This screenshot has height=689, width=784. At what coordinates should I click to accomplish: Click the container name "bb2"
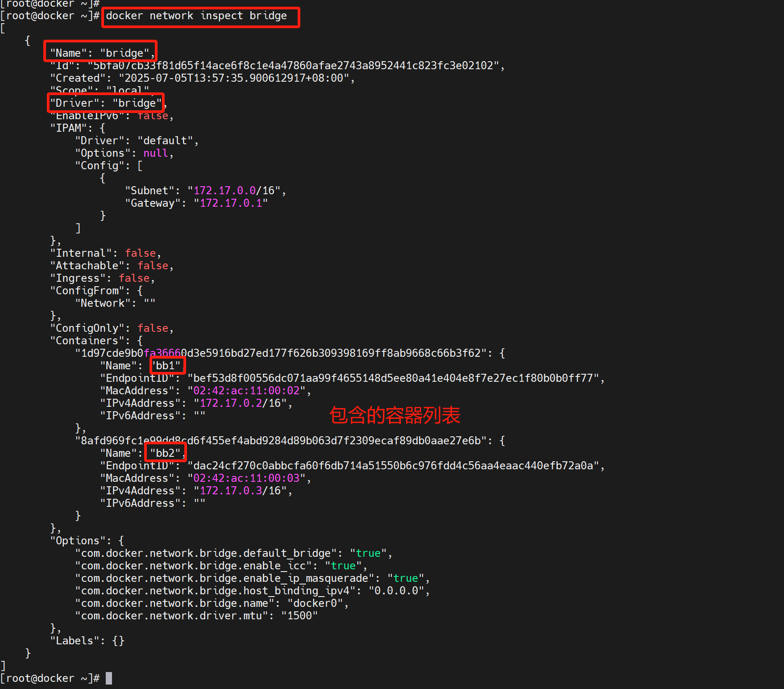click(x=165, y=453)
